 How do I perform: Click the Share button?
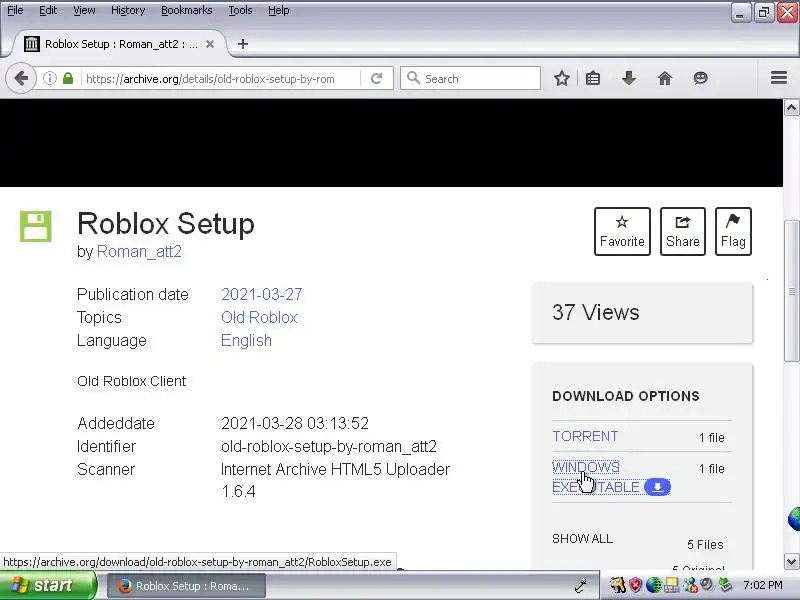pyautogui.click(x=683, y=231)
